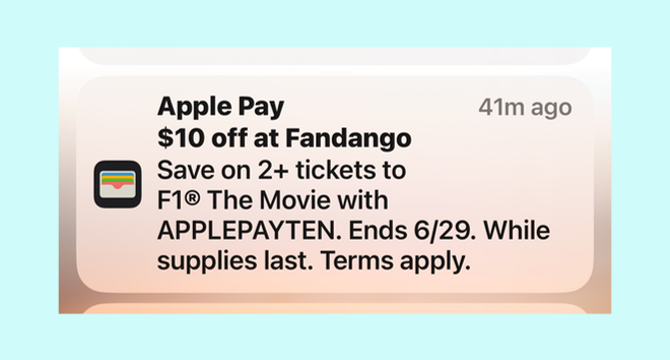Tap "Save on 2+ tickets to" line

(x=282, y=170)
